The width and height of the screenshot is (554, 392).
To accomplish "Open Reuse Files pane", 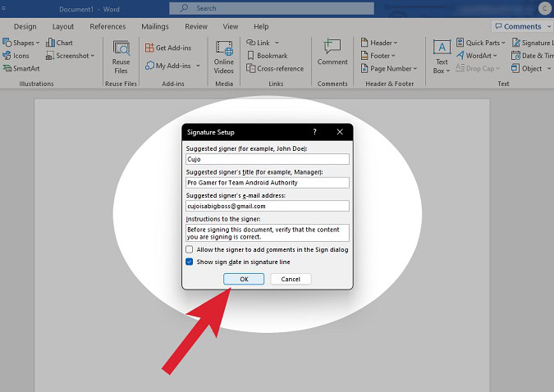I will tap(121, 56).
